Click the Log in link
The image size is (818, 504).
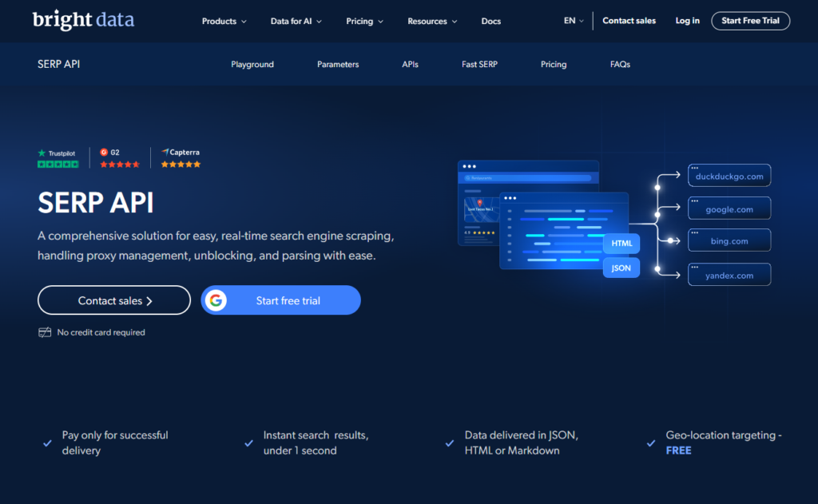tap(687, 21)
